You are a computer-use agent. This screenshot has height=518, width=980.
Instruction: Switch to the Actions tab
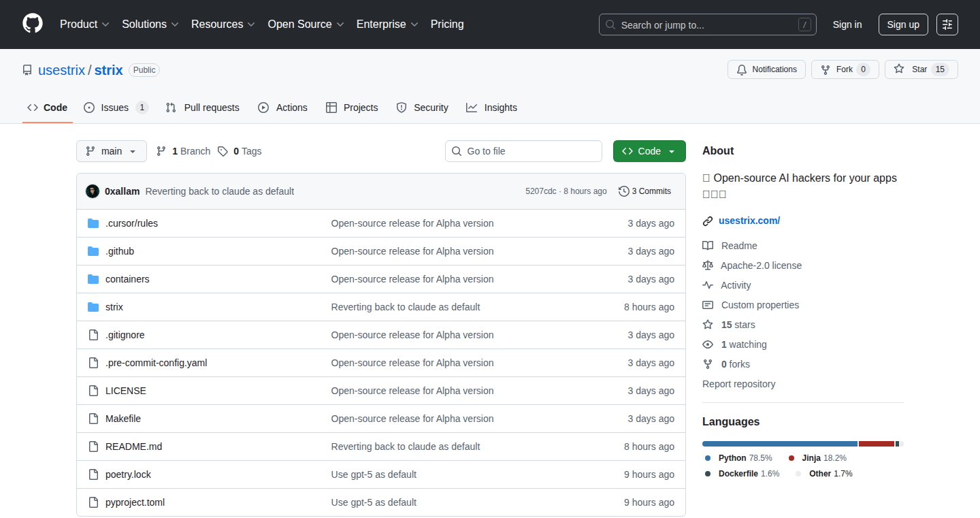pos(283,108)
